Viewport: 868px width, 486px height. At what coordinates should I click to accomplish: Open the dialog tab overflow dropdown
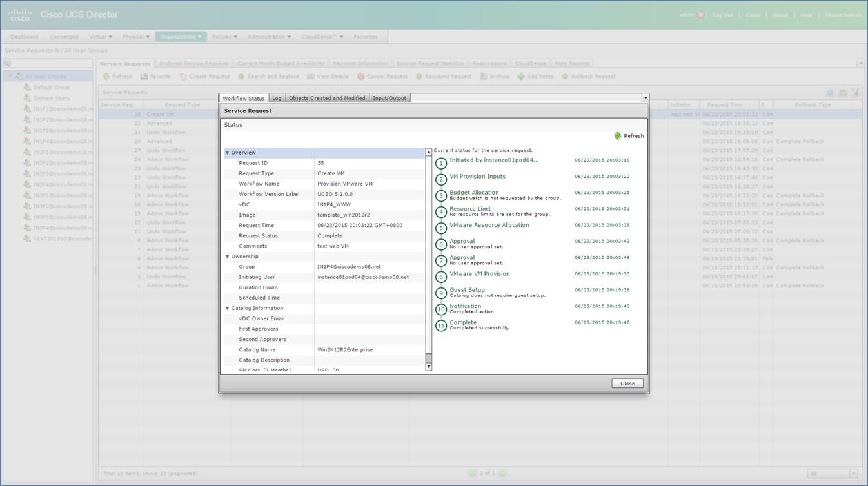click(645, 98)
